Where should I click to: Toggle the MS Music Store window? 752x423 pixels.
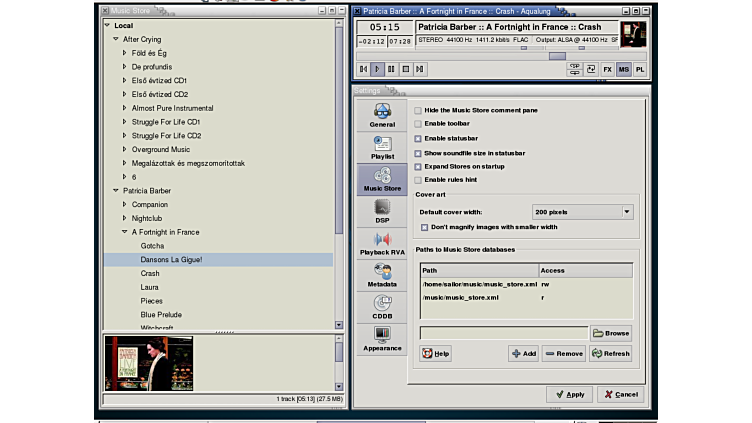coord(623,69)
